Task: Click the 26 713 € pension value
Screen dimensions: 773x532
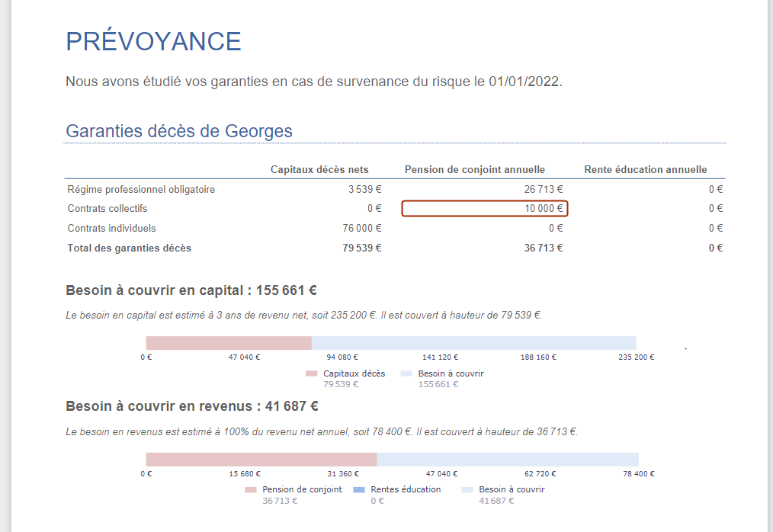Action: tap(544, 189)
